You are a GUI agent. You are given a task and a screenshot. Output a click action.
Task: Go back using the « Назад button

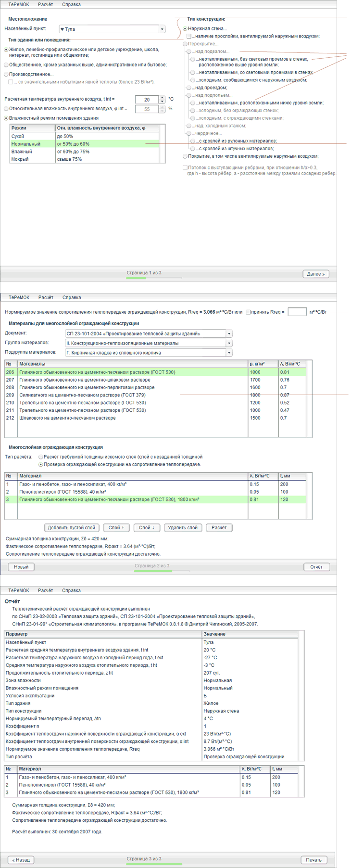pyautogui.click(x=21, y=859)
